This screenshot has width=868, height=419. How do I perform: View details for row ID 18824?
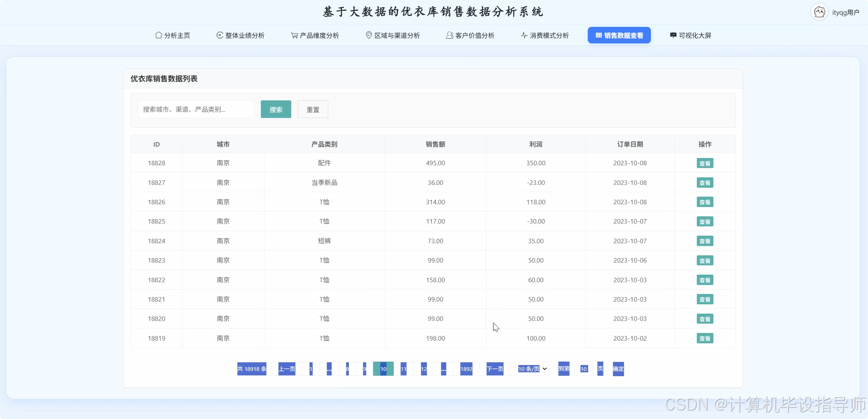[705, 241]
